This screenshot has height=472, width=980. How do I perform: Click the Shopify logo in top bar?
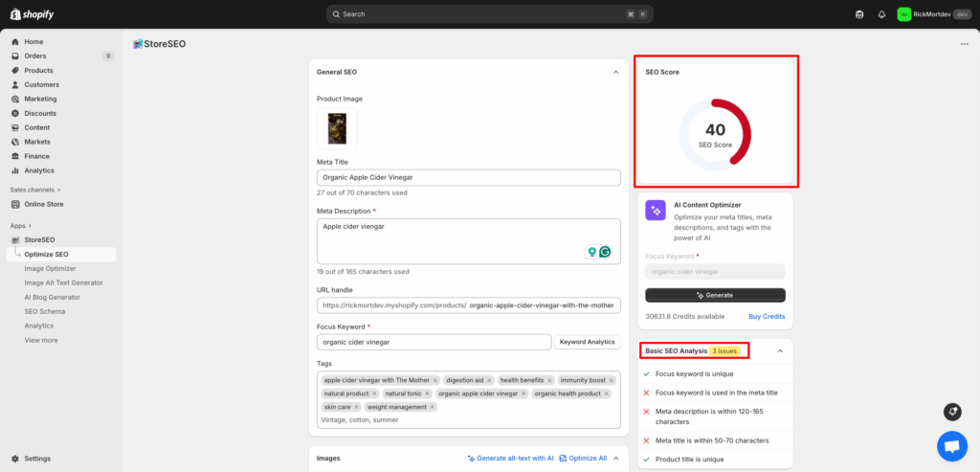[x=32, y=13]
